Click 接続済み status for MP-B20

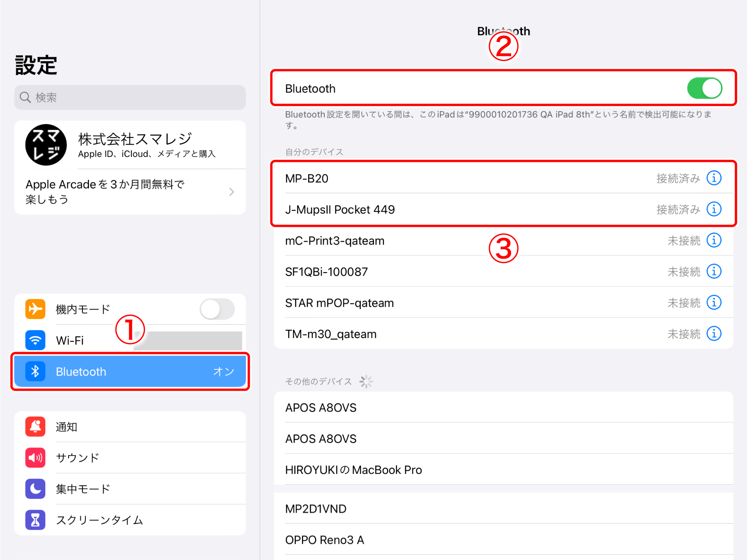678,178
